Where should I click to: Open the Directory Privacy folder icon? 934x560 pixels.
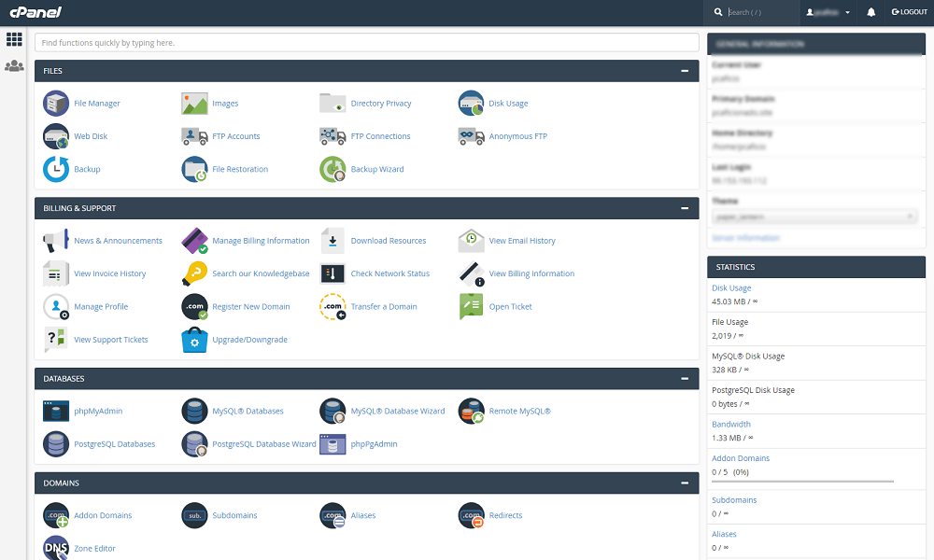point(333,103)
